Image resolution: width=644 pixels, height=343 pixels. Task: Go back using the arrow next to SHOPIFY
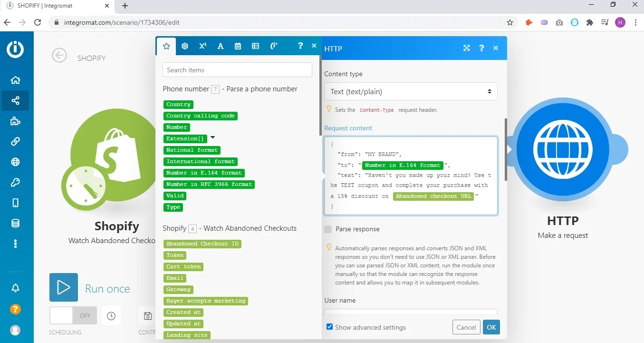tap(59, 56)
